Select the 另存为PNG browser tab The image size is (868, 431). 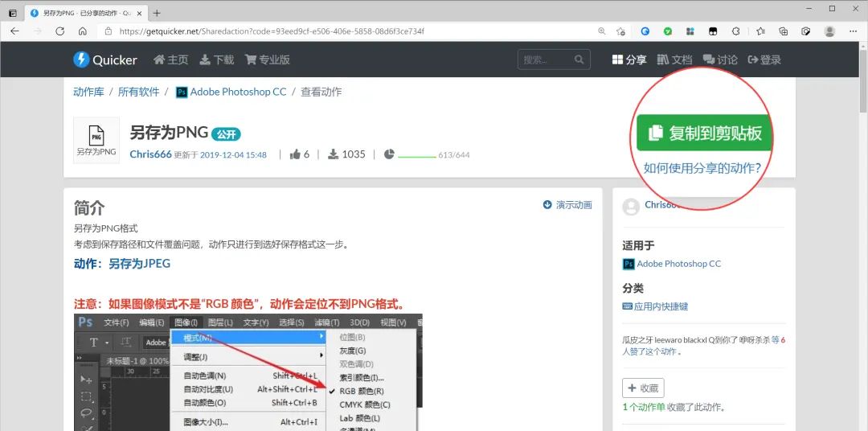click(86, 13)
